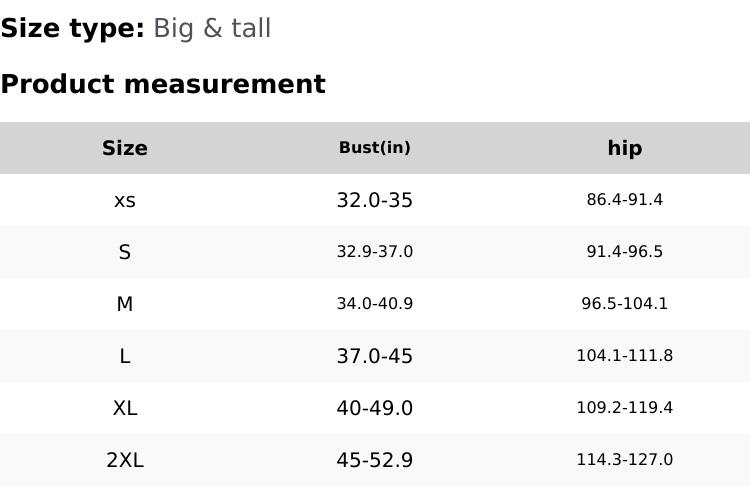Click the "Big & tall" size type value

211,28
